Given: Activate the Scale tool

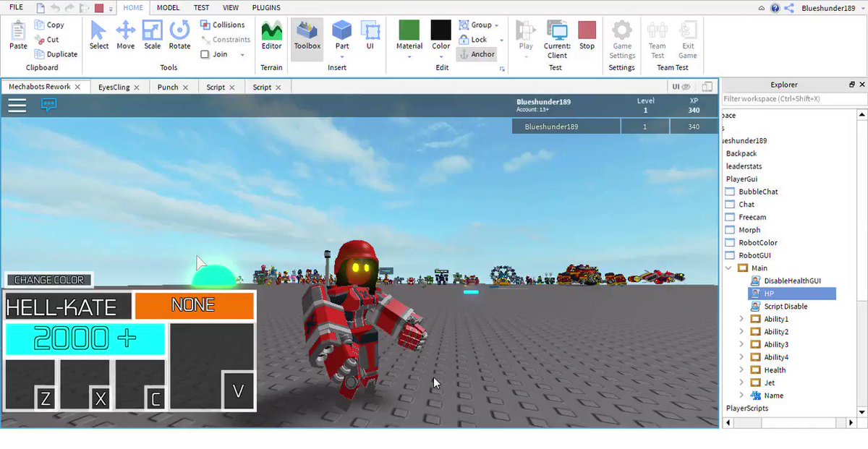Looking at the screenshot, I should point(152,35).
